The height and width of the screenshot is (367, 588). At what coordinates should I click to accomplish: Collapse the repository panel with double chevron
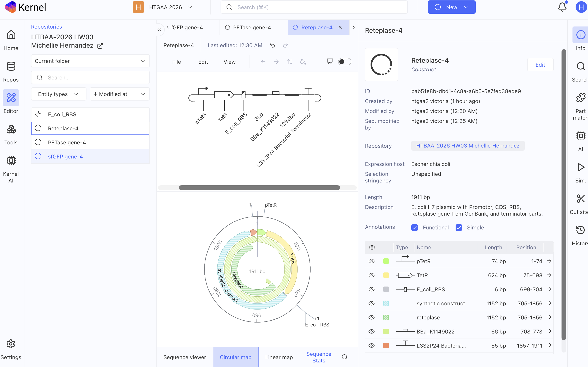pyautogui.click(x=159, y=30)
